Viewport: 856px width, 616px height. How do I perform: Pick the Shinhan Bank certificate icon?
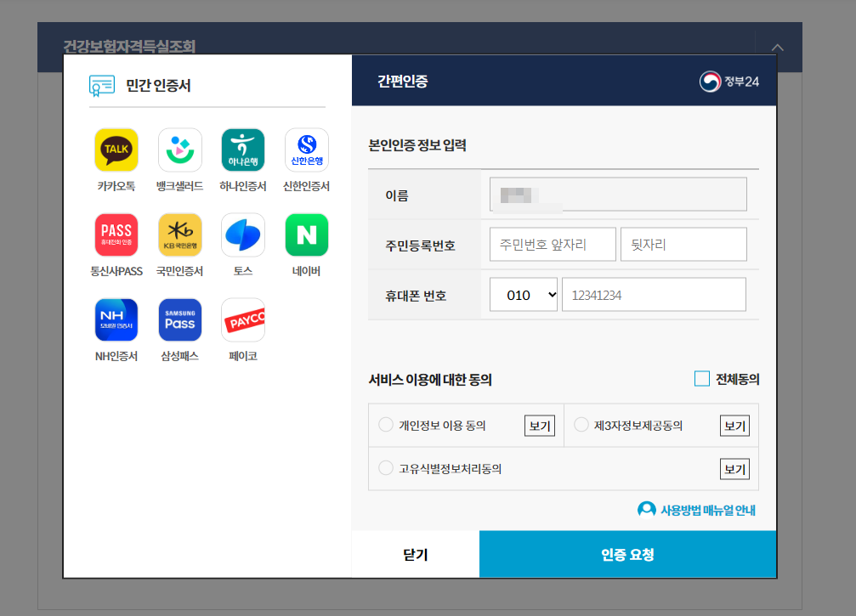tap(306, 150)
